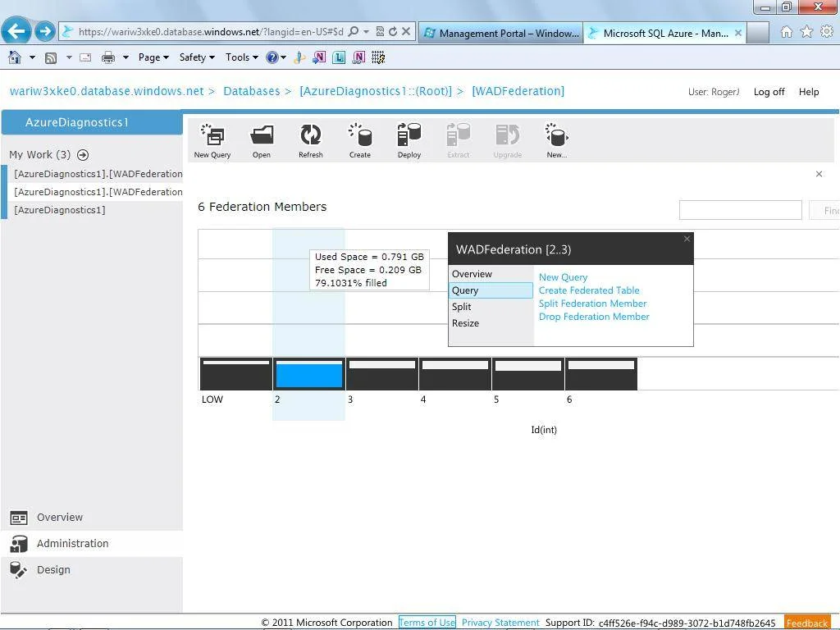This screenshot has width=840, height=630.
Task: Click the Read Mail envelope icon
Action: pos(85,57)
